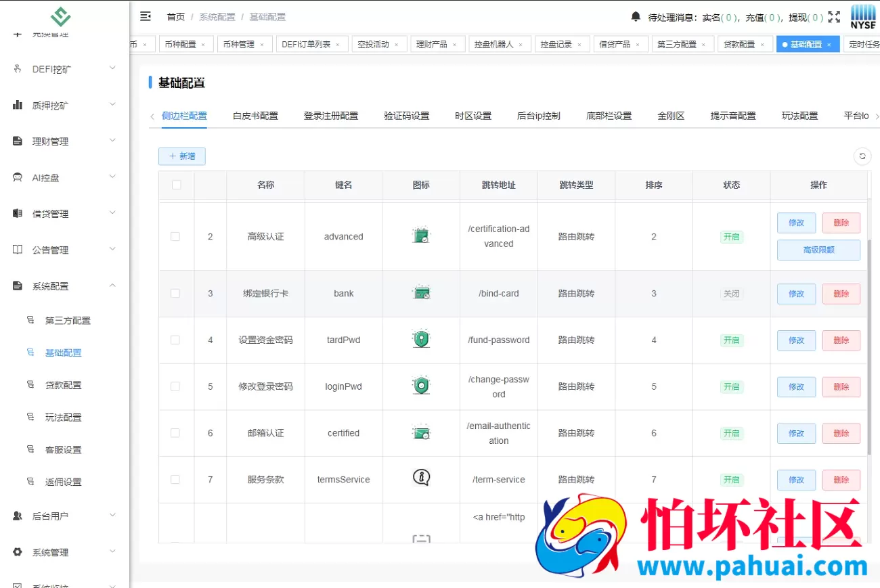The image size is (880, 588).
Task: Expand the 质押挖矿 sidebar menu
Action: coord(64,105)
